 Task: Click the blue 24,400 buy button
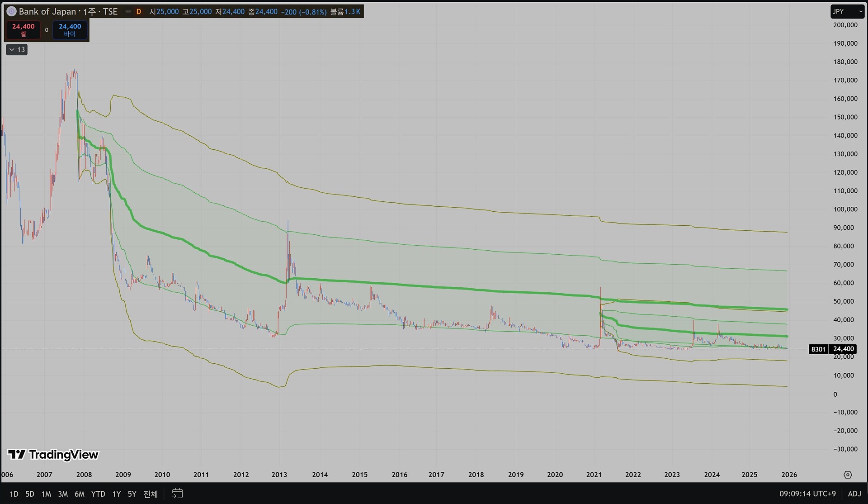(x=70, y=30)
